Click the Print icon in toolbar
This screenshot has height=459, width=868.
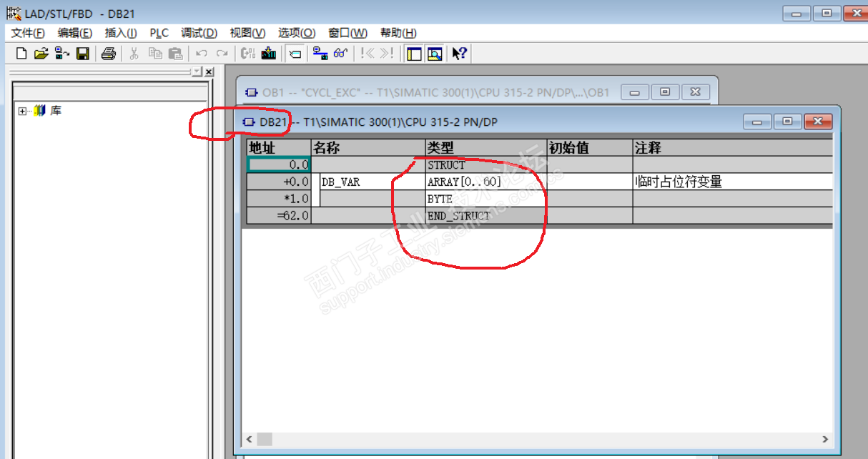click(108, 54)
